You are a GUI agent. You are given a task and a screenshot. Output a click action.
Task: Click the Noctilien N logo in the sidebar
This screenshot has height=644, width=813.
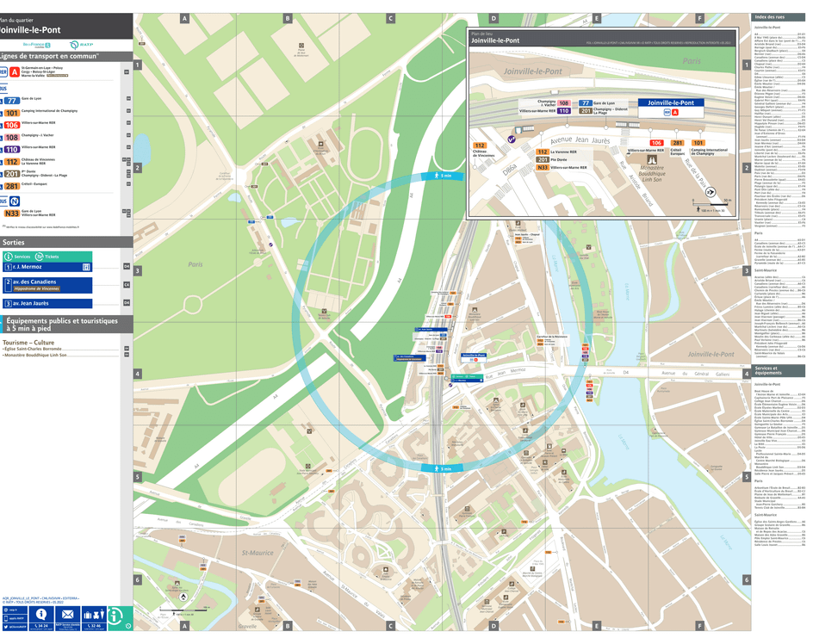pos(13,201)
